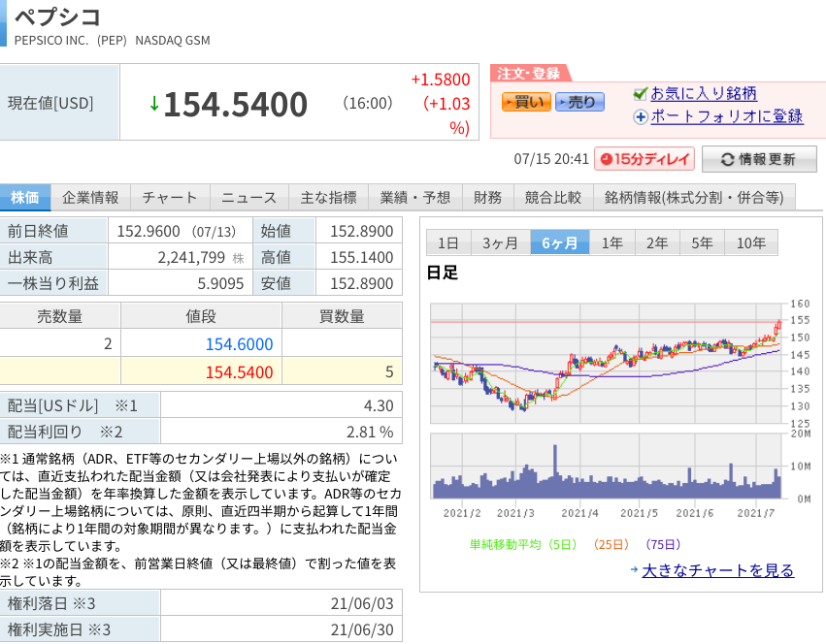Click the 25日 moving average legend label
826x644 pixels.
click(x=611, y=544)
